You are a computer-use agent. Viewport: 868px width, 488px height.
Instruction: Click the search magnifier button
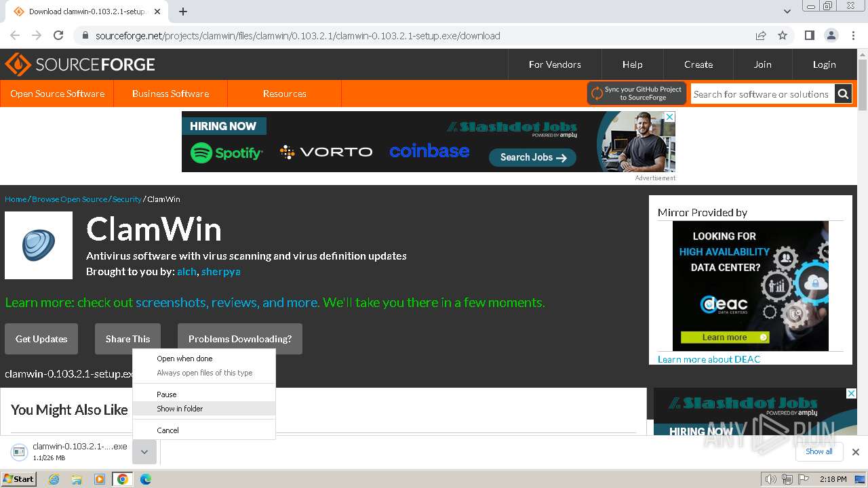point(843,94)
